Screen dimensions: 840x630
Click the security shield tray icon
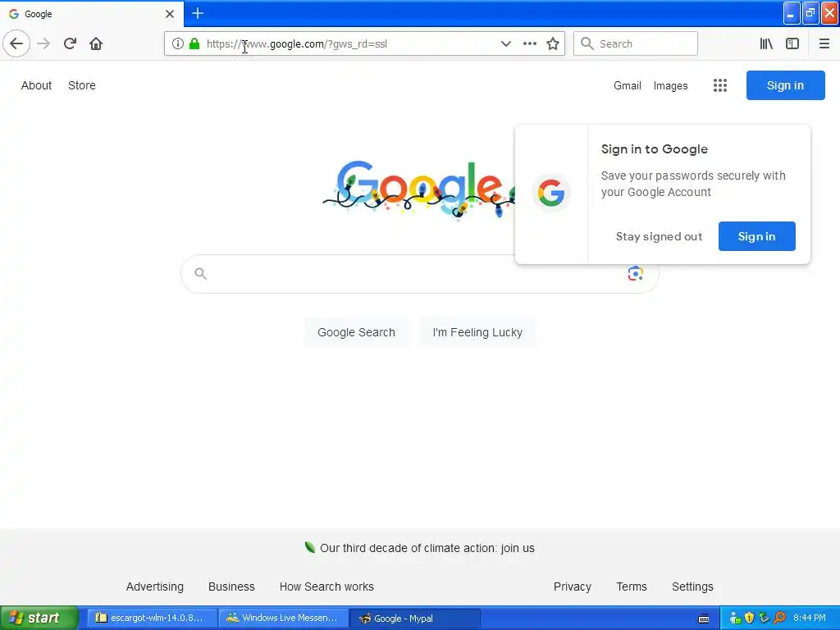pos(749,619)
